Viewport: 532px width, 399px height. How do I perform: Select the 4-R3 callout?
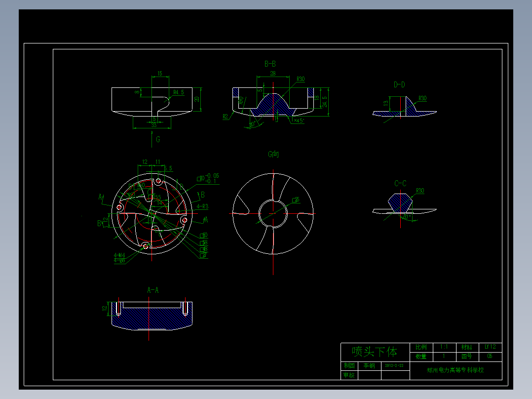(x=202, y=206)
